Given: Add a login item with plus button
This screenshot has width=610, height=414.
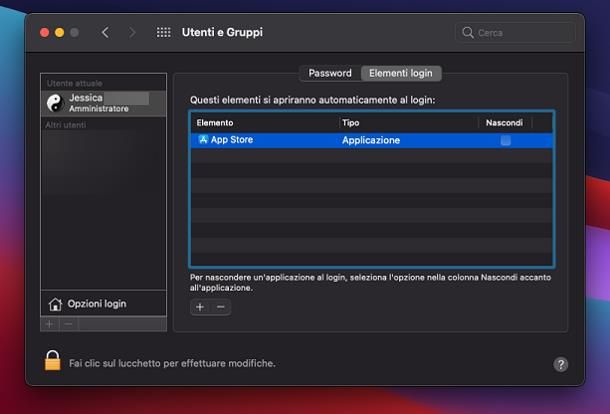Looking at the screenshot, I should pyautogui.click(x=200, y=307).
